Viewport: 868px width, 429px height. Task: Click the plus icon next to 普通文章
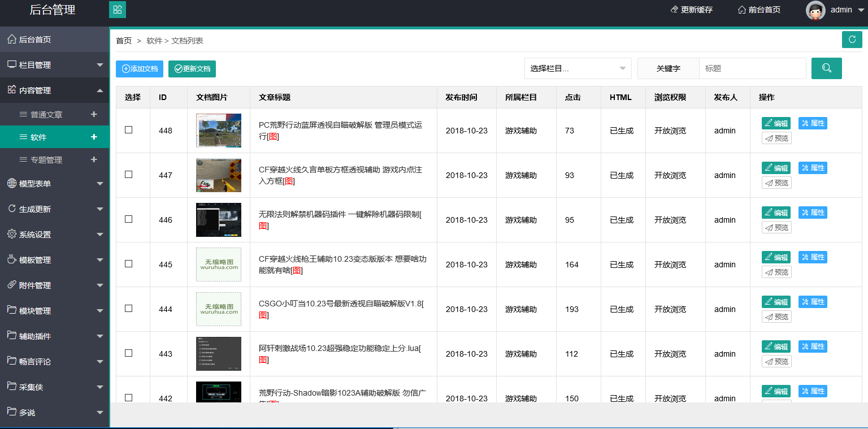point(94,114)
